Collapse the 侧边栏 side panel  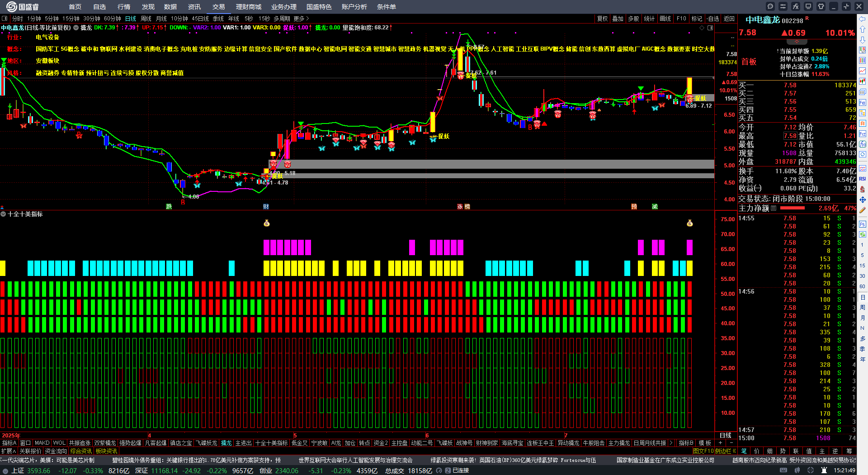click(x=725, y=451)
